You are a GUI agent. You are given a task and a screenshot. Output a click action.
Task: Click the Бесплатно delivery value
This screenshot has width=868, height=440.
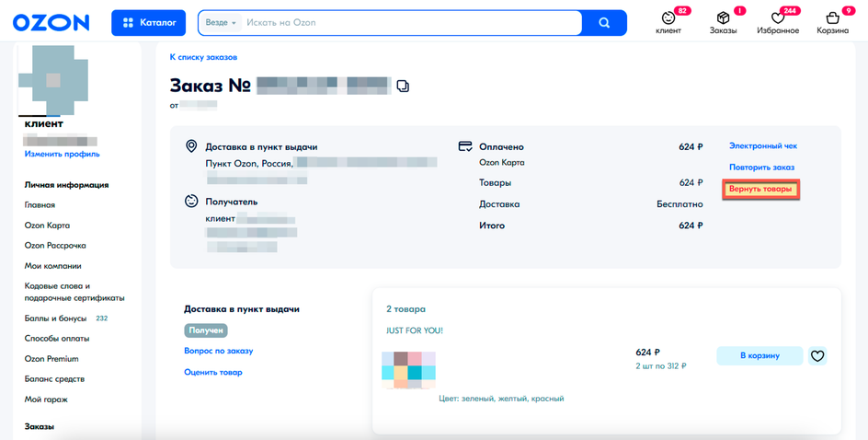[680, 204]
